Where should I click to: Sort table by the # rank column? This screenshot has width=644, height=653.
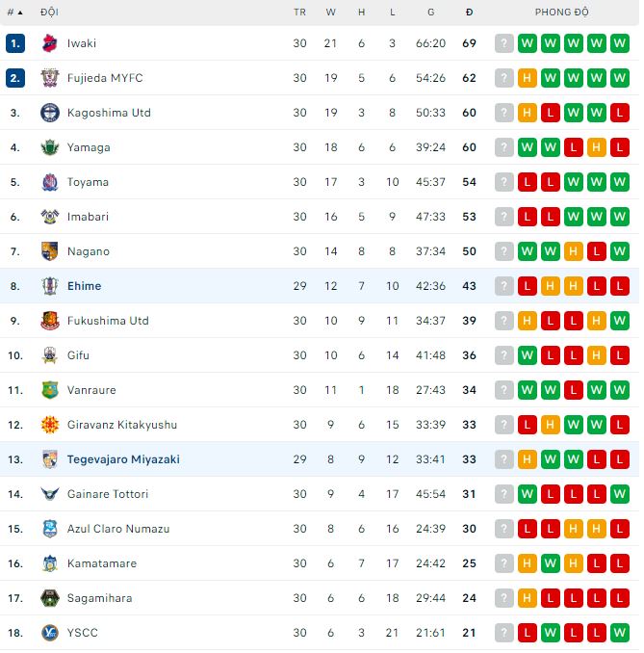pos(14,13)
